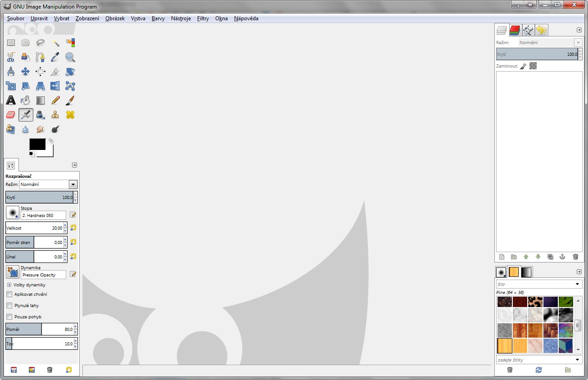Select the Smudge finger tool
This screenshot has height=380, width=588.
click(41, 129)
